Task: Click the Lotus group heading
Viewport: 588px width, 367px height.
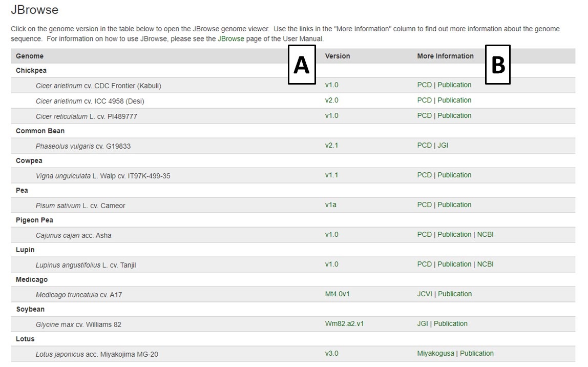Action: [x=25, y=339]
